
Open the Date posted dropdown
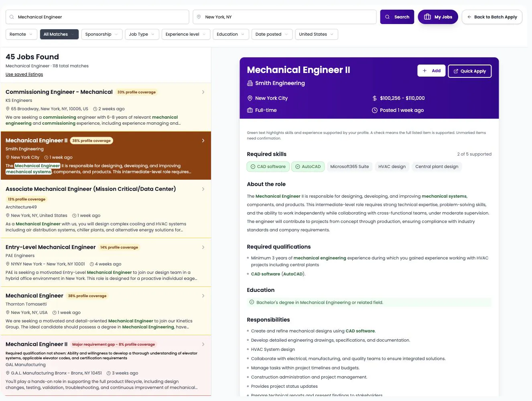pyautogui.click(x=272, y=34)
